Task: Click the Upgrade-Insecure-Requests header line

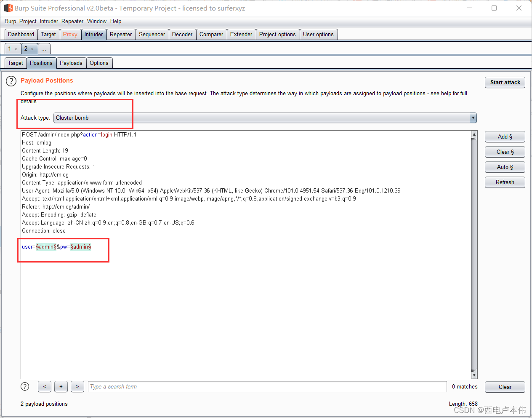Action: point(59,167)
